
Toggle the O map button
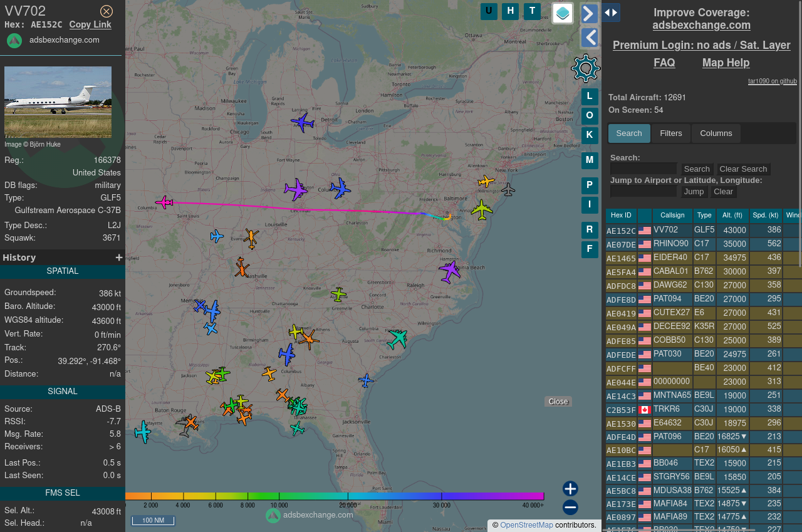(x=590, y=116)
